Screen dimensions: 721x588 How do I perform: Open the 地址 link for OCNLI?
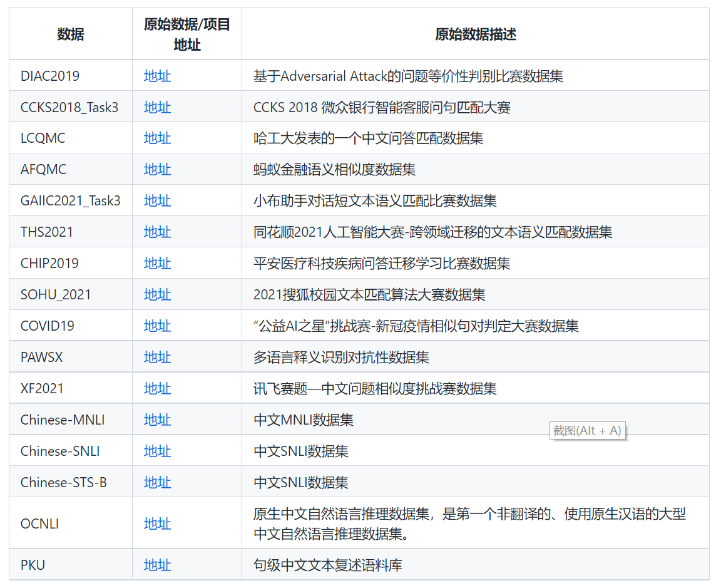[157, 524]
